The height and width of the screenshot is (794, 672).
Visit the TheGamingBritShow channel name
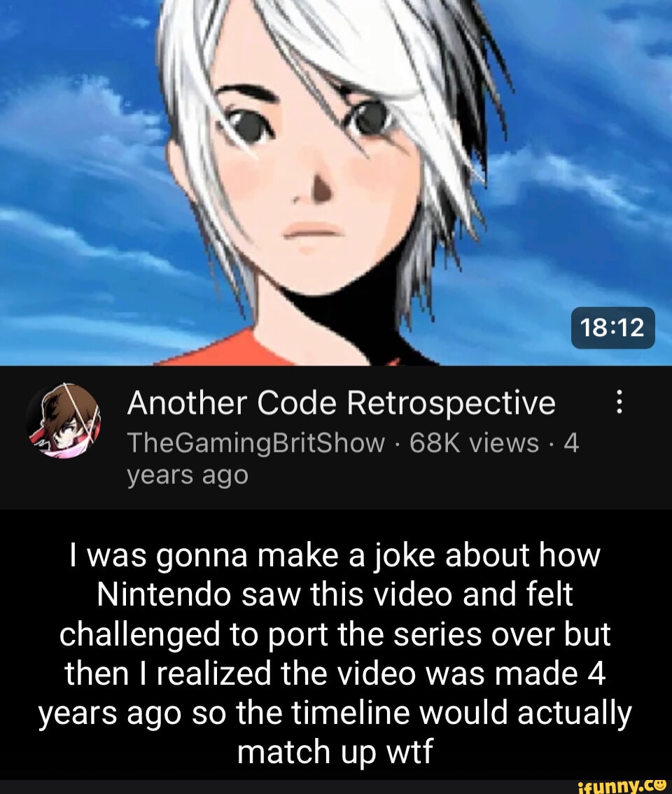[x=255, y=443]
